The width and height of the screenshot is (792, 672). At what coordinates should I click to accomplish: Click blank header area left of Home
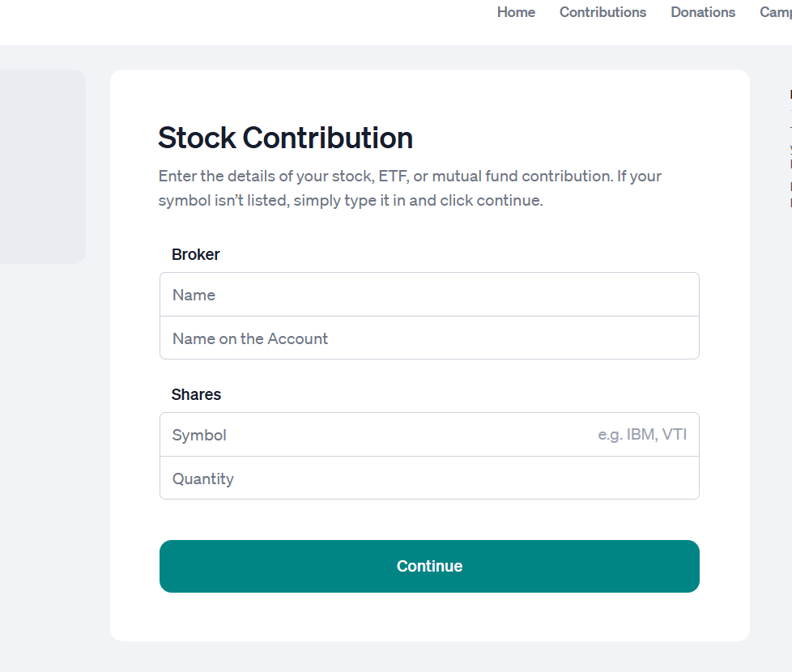tap(243, 20)
